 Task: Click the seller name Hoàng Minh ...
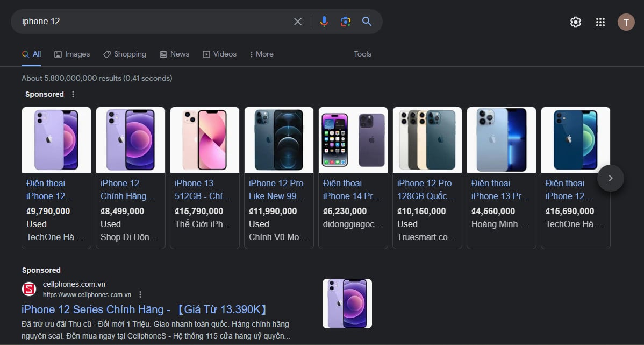500,224
